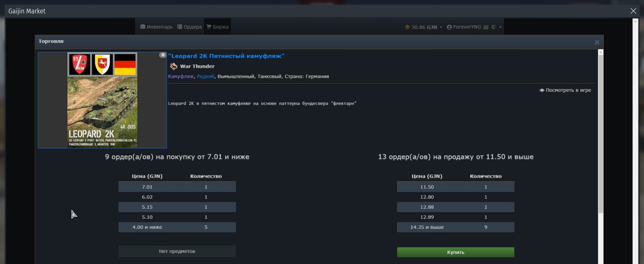This screenshot has width=644, height=264.
Task: Click the sell orders summary heading
Action: tap(456, 157)
